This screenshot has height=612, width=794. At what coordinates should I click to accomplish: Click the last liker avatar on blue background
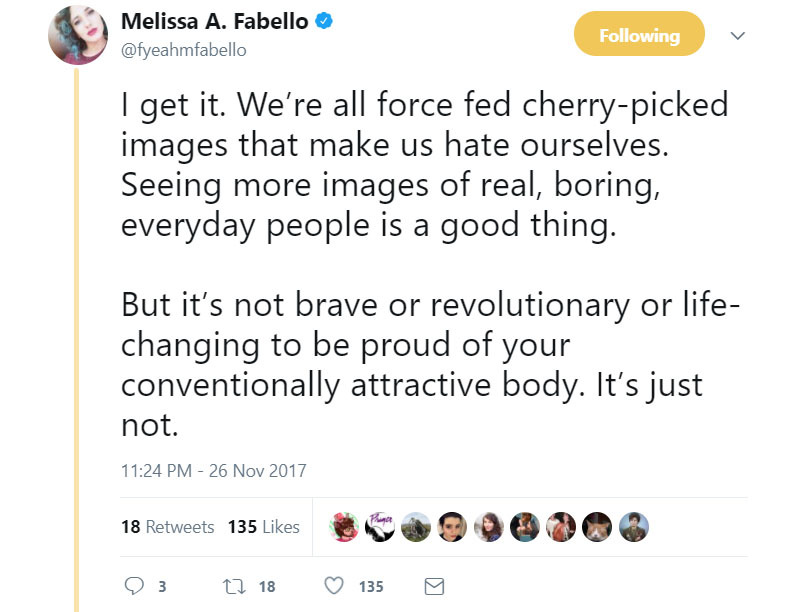click(634, 526)
